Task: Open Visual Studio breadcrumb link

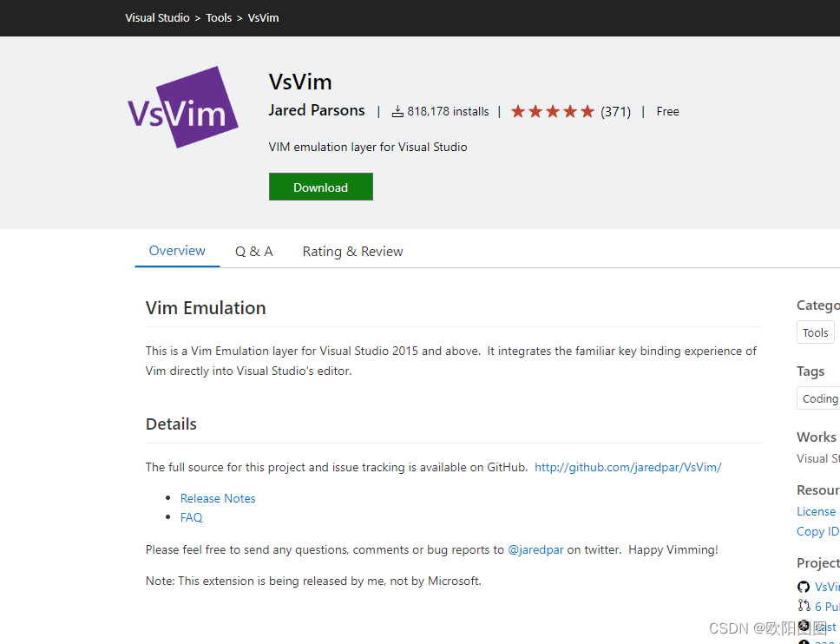Action: point(158,17)
